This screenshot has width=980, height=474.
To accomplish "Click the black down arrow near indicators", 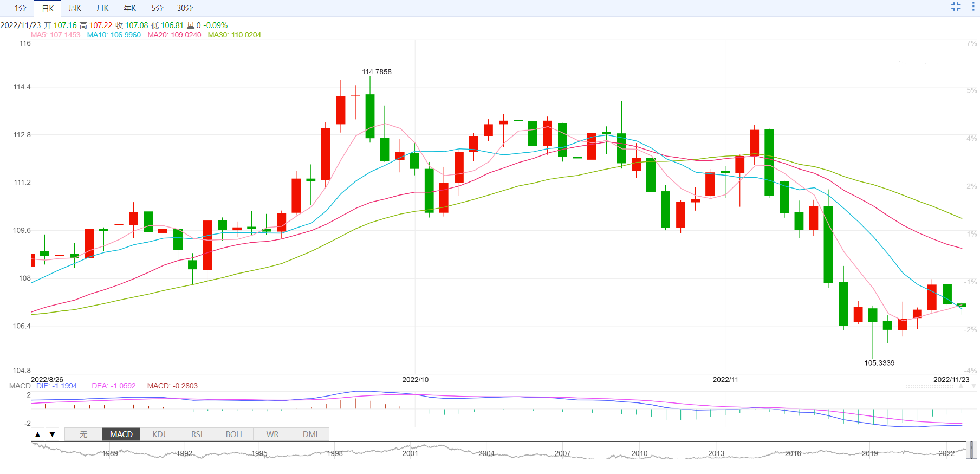I will [x=53, y=434].
